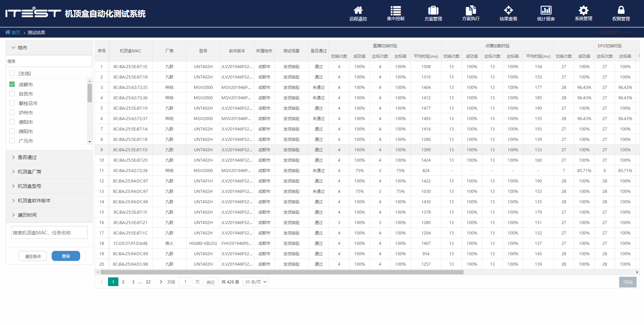Jump to page 22 in pagination

click(x=148, y=282)
